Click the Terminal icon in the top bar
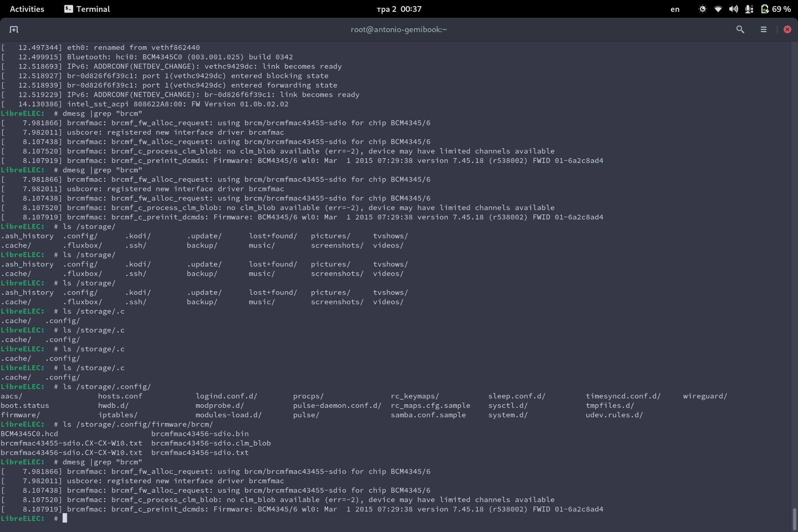The width and height of the screenshot is (798, 532). (68, 9)
